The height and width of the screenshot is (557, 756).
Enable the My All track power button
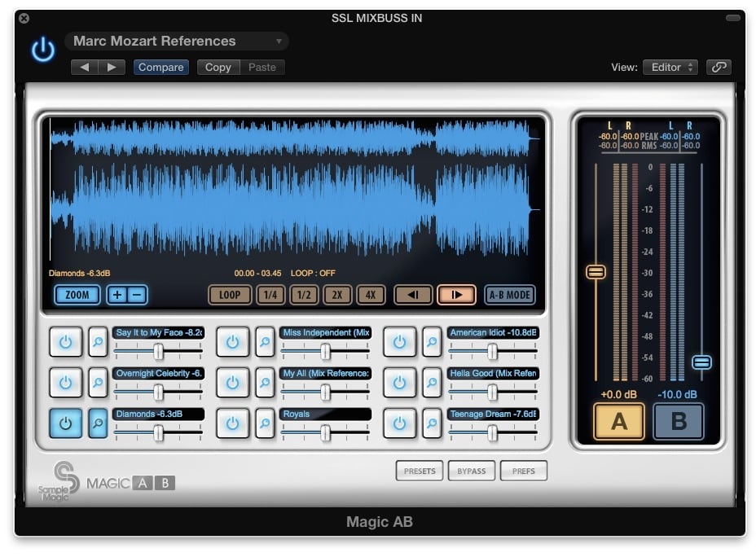pos(232,383)
